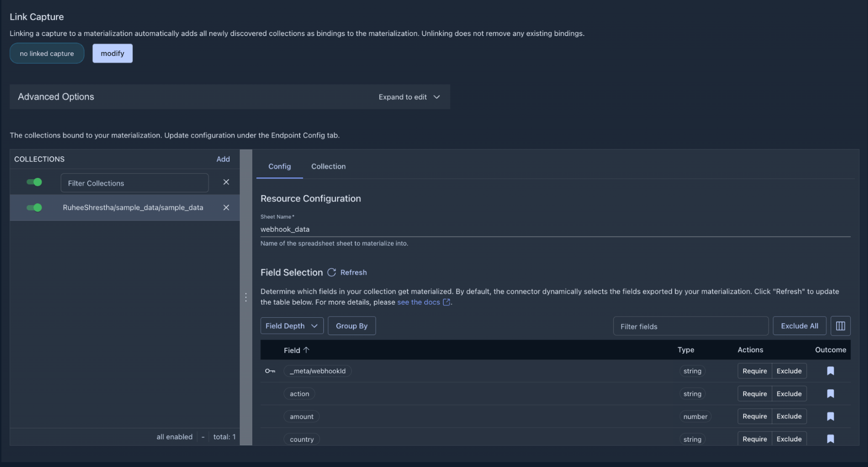868x467 pixels.
Task: Click the Sheet Name field webhook_data
Action: pyautogui.click(x=555, y=229)
